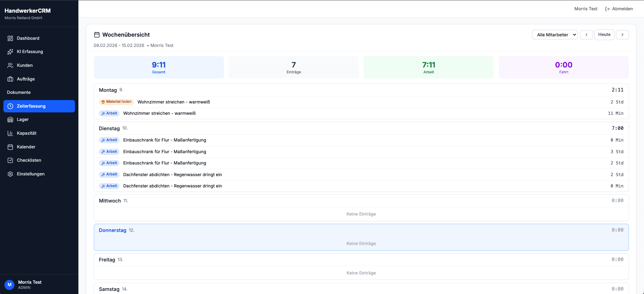Image resolution: width=644 pixels, height=294 pixels.
Task: Open the Alle Mitarbeiter dropdown
Action: (555, 35)
